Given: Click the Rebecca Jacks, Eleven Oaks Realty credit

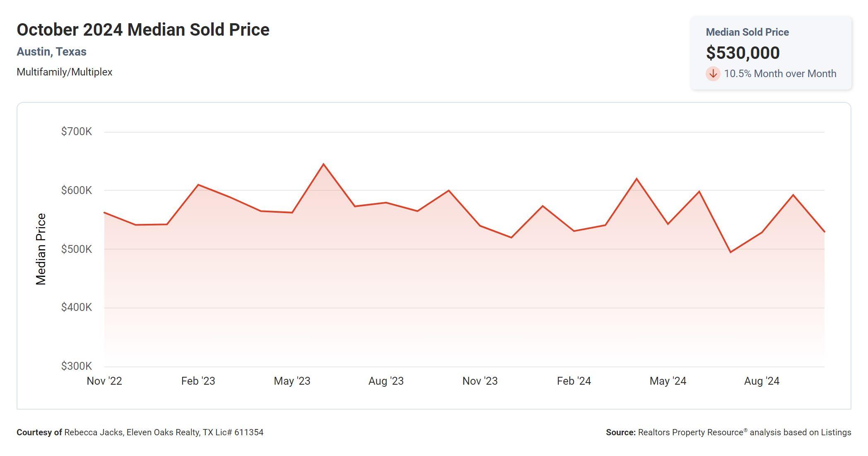Looking at the screenshot, I should click(164, 432).
